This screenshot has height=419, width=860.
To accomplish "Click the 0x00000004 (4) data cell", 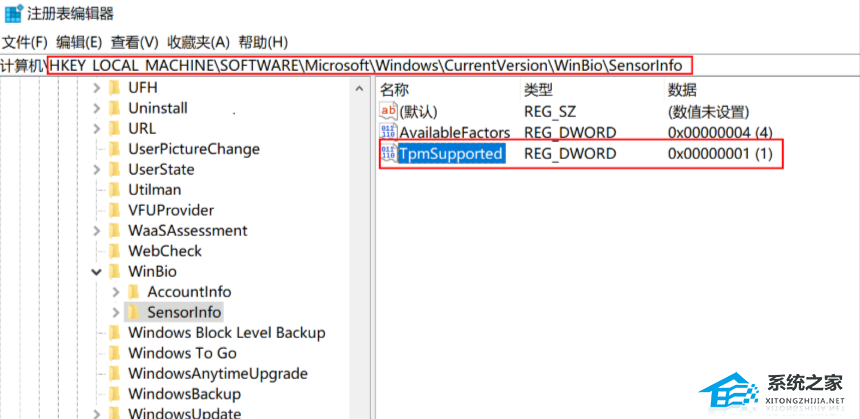I will (x=720, y=132).
